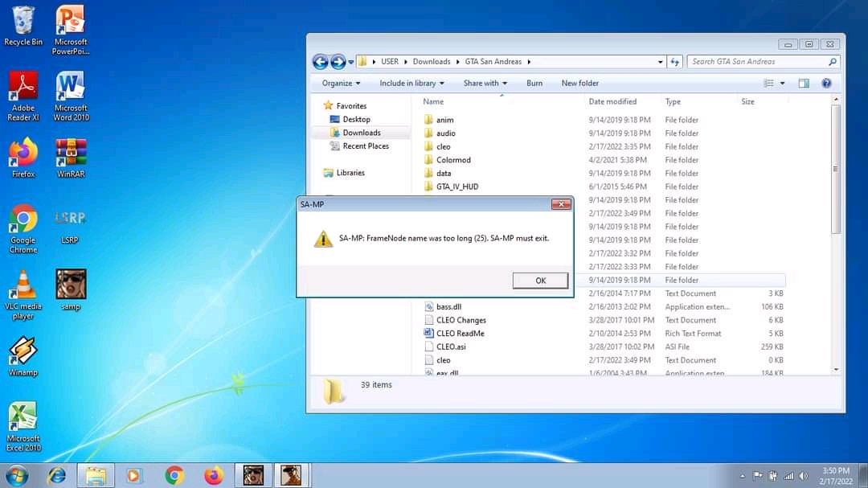868x488 pixels.
Task: Open Microsoft Excel 2010 desktop shortcut
Action: pos(23,427)
